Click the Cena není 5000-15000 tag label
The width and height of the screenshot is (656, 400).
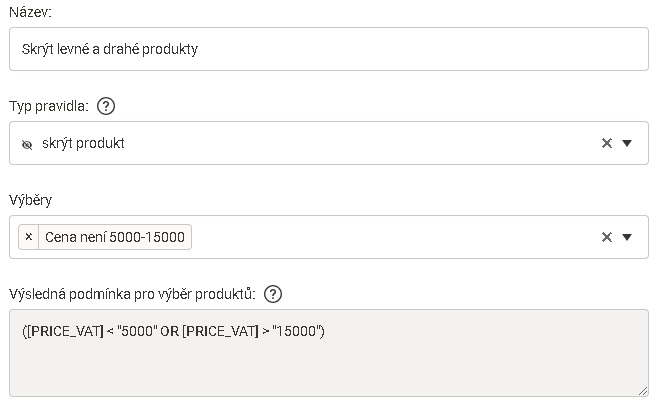point(115,237)
